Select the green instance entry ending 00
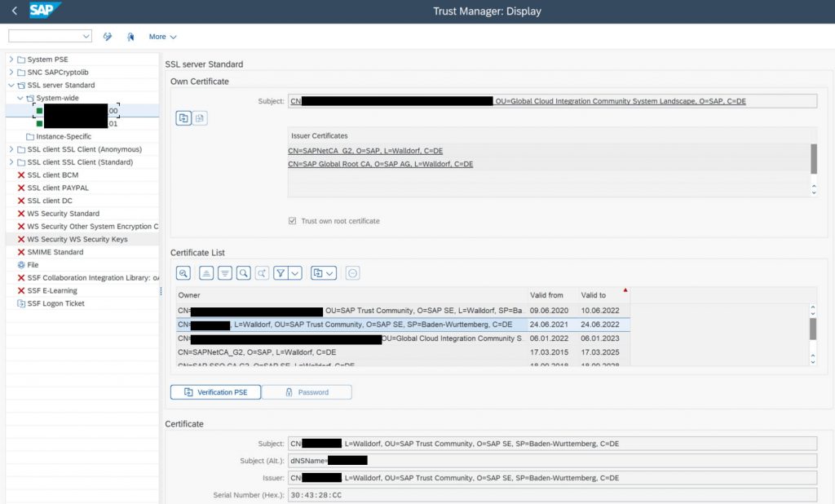This screenshot has height=504, width=835. click(77, 111)
